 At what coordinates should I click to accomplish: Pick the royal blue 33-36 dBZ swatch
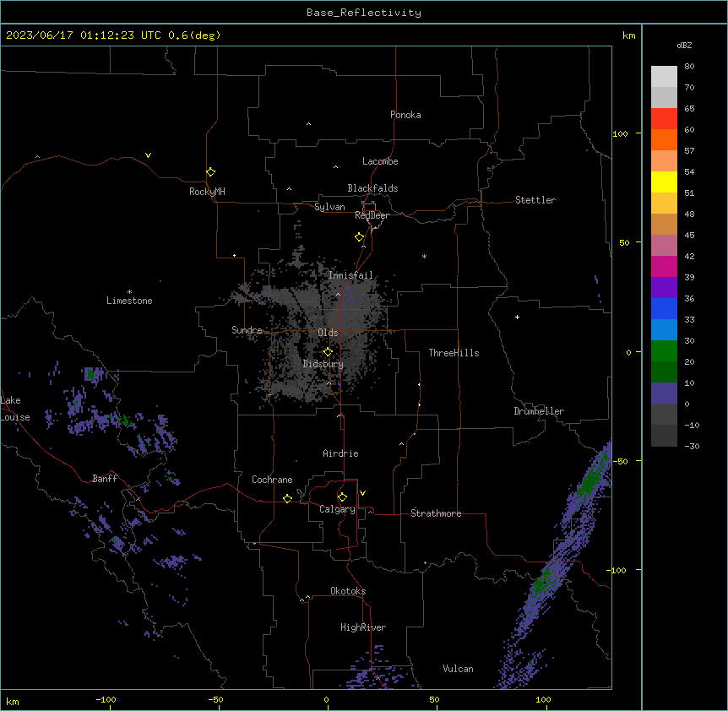[x=664, y=308]
